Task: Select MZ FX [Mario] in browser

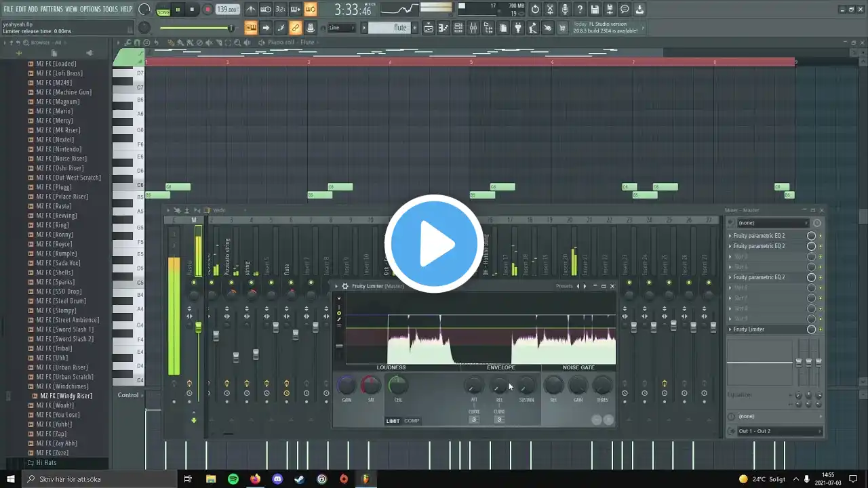Action: (55, 111)
